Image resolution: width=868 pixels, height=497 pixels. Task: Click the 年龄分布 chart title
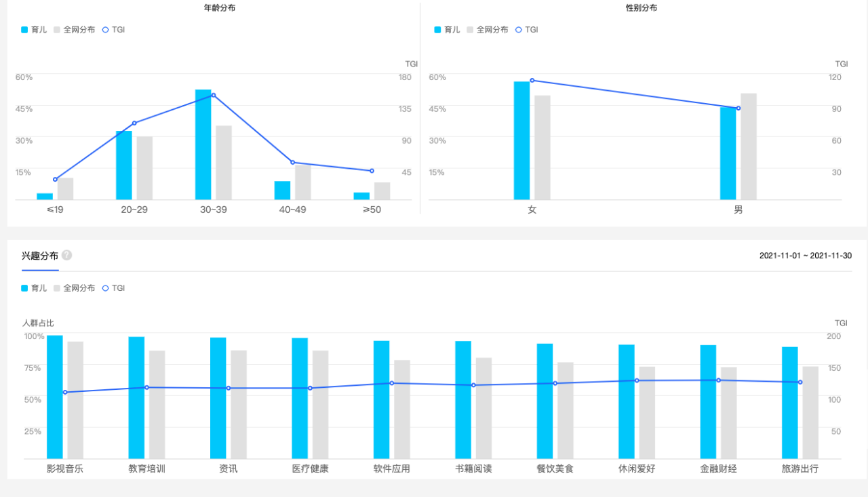(x=220, y=8)
